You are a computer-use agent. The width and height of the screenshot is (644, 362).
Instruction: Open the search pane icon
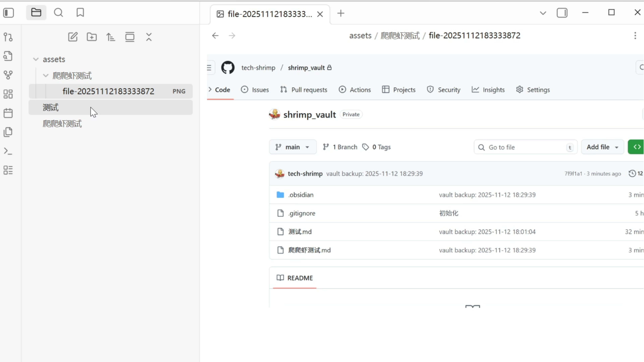pos(59,13)
